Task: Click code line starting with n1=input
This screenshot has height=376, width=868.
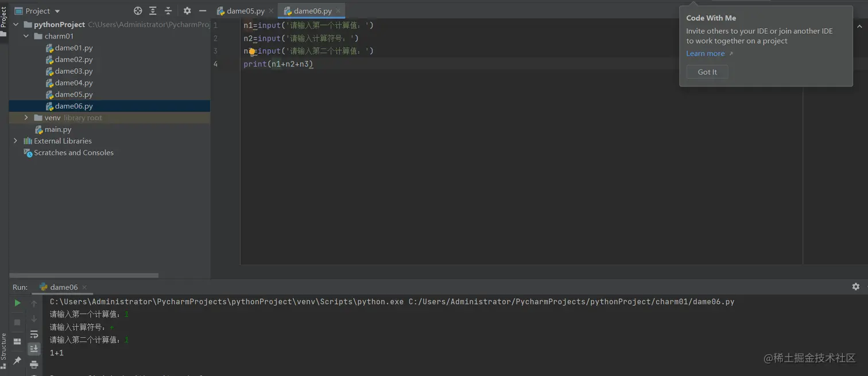Action: [x=308, y=25]
